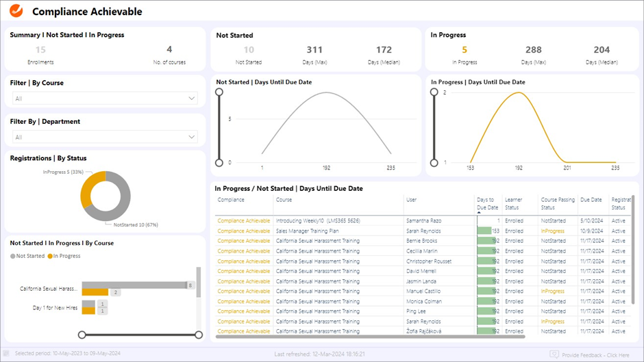Screen dimensions: 644x362
Task: Click left handle of By Course chart slider
Action: 82,335
